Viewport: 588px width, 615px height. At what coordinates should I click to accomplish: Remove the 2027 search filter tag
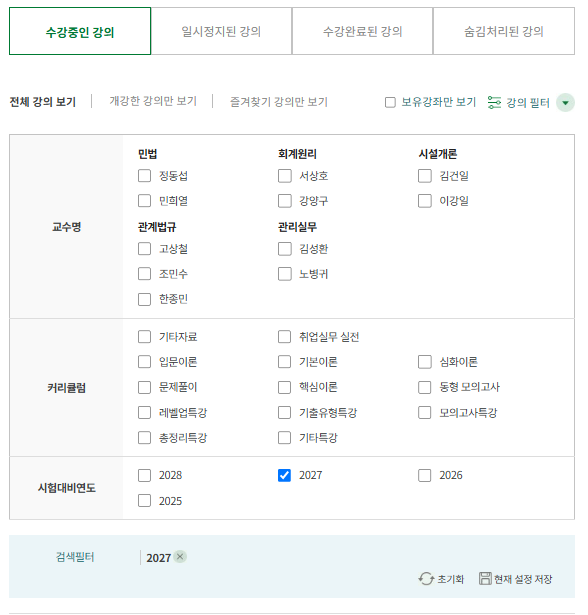180,557
